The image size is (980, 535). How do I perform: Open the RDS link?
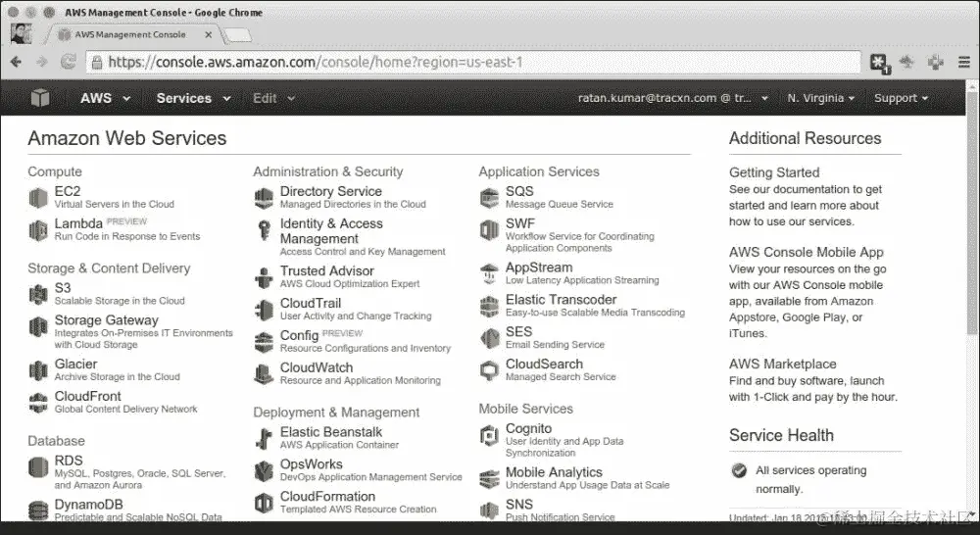click(x=69, y=461)
